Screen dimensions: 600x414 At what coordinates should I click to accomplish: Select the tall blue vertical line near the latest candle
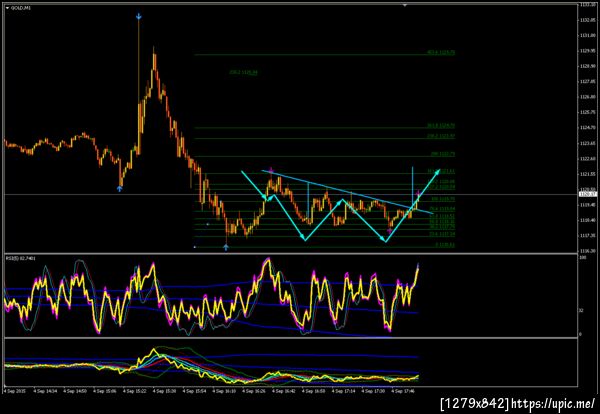[412, 187]
